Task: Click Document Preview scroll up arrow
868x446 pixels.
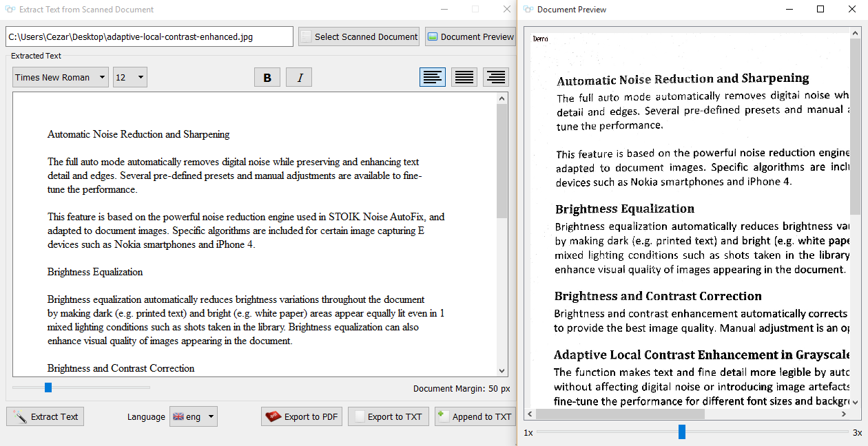Action: click(856, 34)
